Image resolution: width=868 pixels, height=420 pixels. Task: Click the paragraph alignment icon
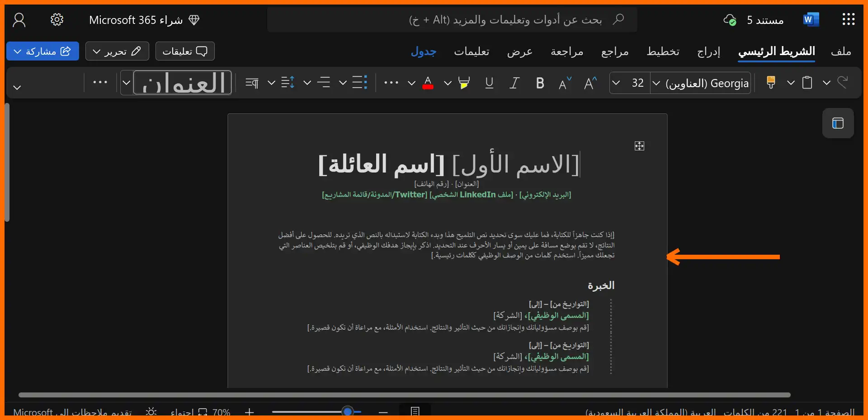pyautogui.click(x=324, y=83)
